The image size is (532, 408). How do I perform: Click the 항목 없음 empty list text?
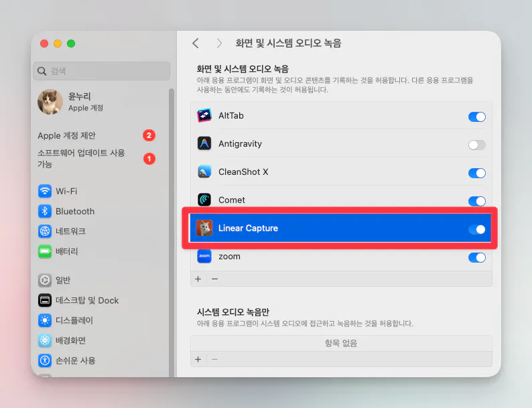click(x=340, y=343)
